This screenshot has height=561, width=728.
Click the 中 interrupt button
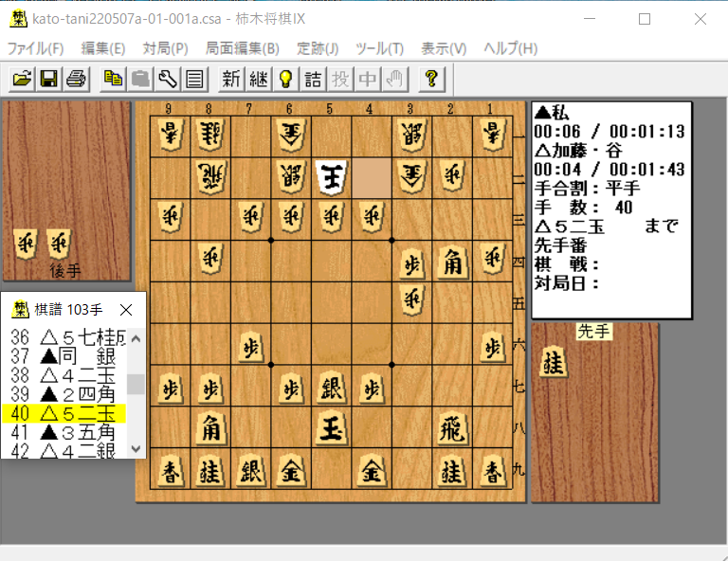[367, 79]
